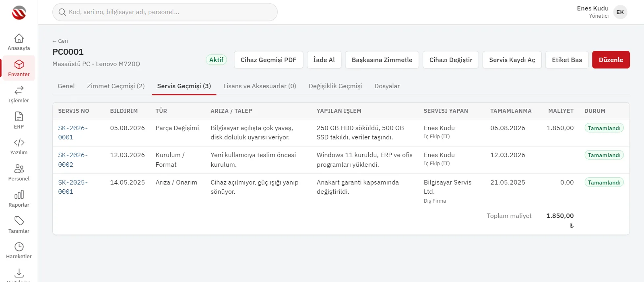
Task: Go to Anasayfa home icon in sidebar
Action: click(x=19, y=38)
